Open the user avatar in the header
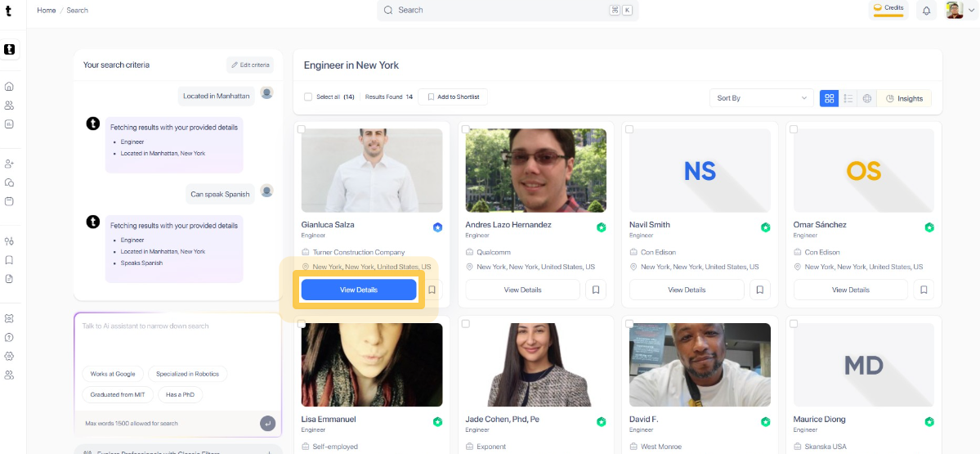Image resolution: width=980 pixels, height=454 pixels. point(955,10)
